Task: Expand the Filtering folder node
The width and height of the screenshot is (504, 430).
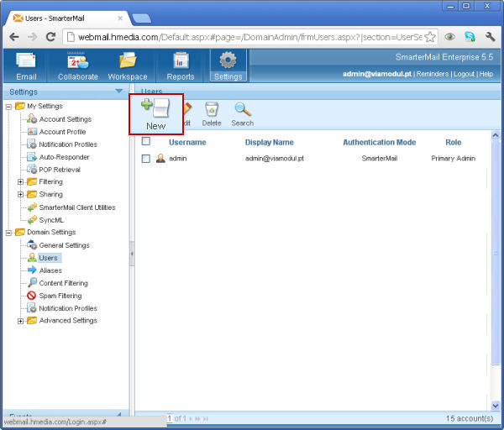Action: coord(20,182)
